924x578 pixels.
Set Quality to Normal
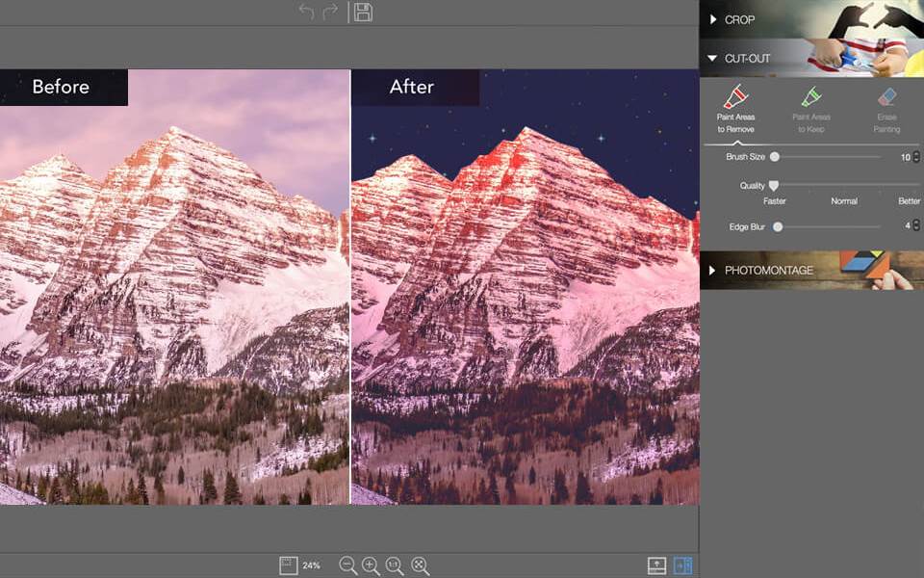(844, 201)
